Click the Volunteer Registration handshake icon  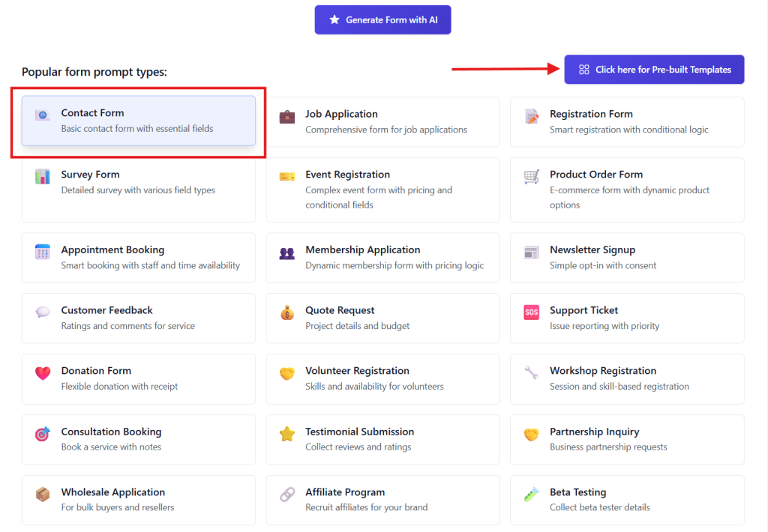[x=287, y=373]
